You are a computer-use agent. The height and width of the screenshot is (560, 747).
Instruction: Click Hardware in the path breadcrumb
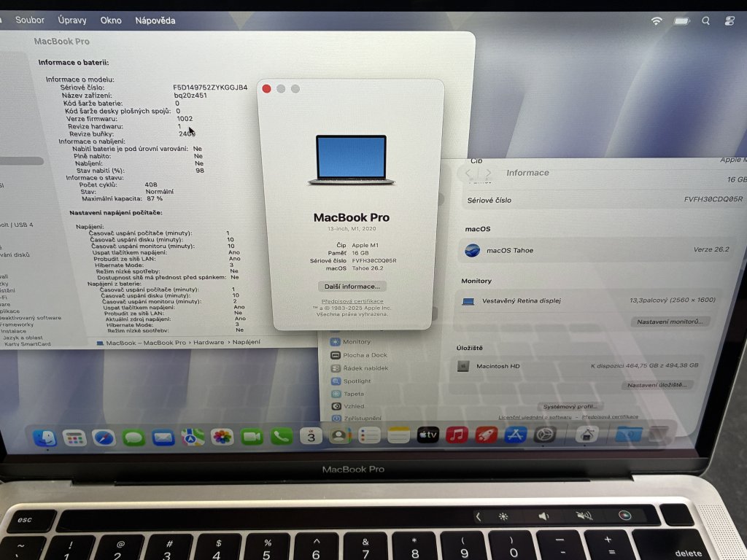209,342
